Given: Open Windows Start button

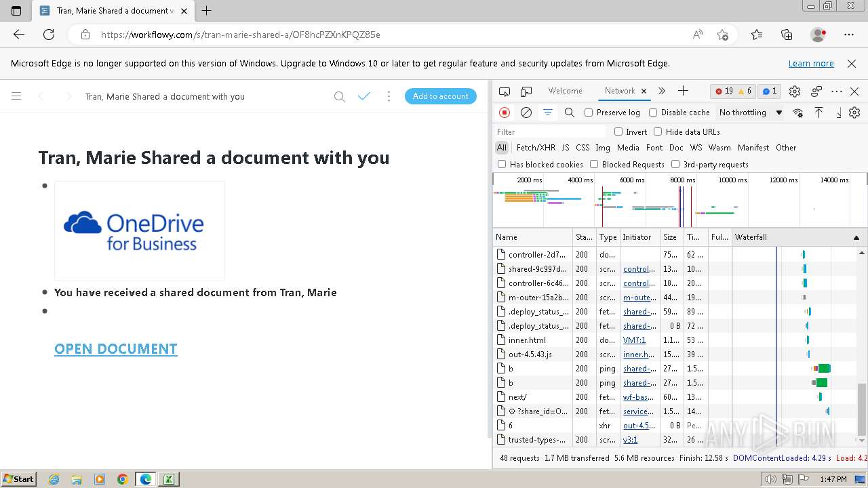Looking at the screenshot, I should tap(18, 479).
